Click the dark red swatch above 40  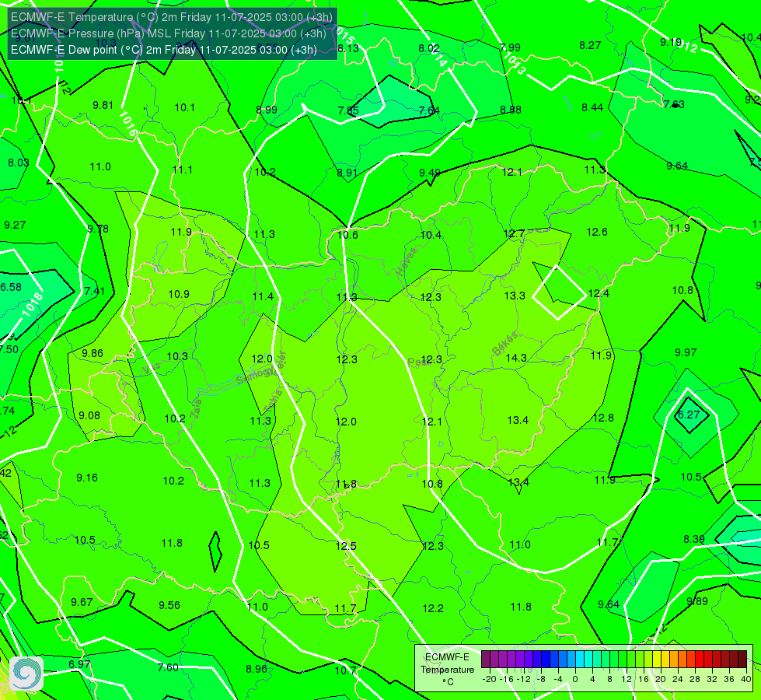(742, 660)
